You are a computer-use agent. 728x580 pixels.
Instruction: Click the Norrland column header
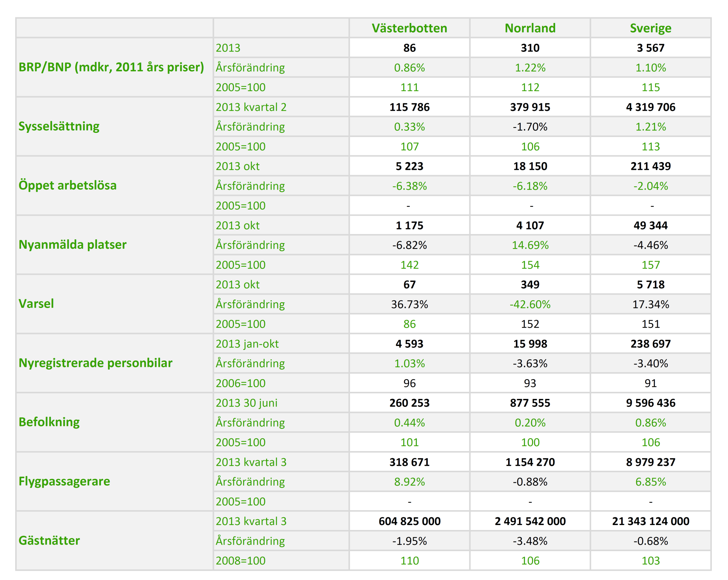coord(530,28)
